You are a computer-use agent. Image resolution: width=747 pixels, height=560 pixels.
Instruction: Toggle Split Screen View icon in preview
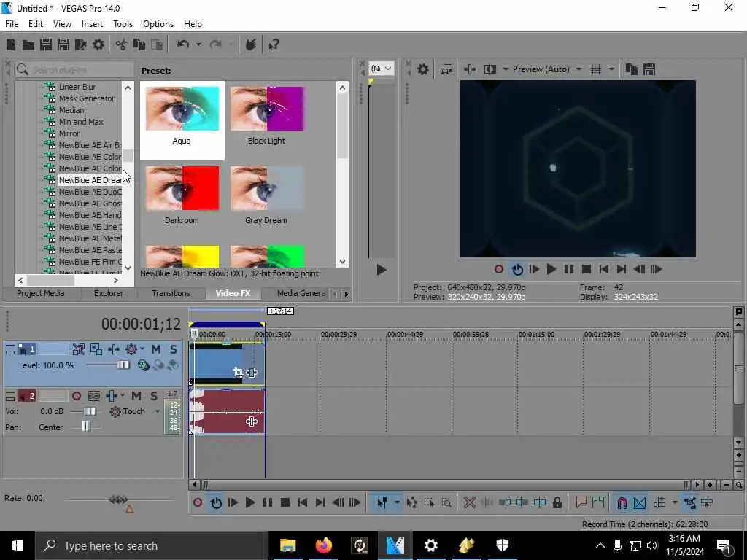tap(489, 69)
